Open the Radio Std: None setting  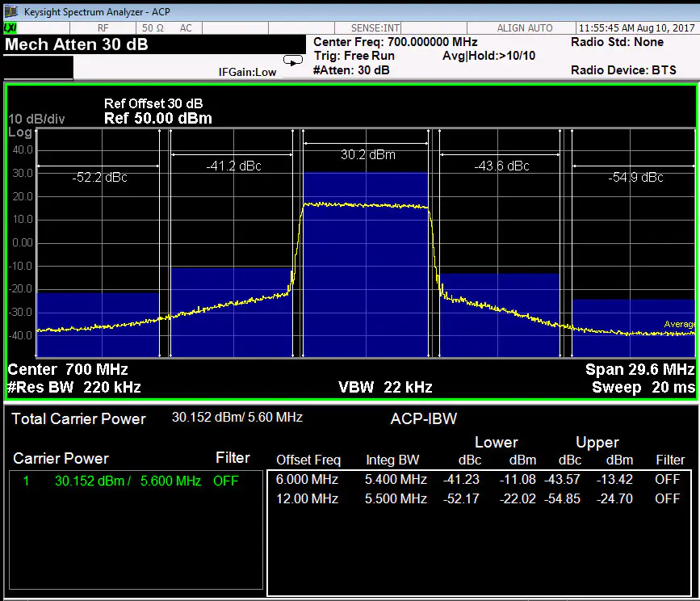[x=617, y=42]
